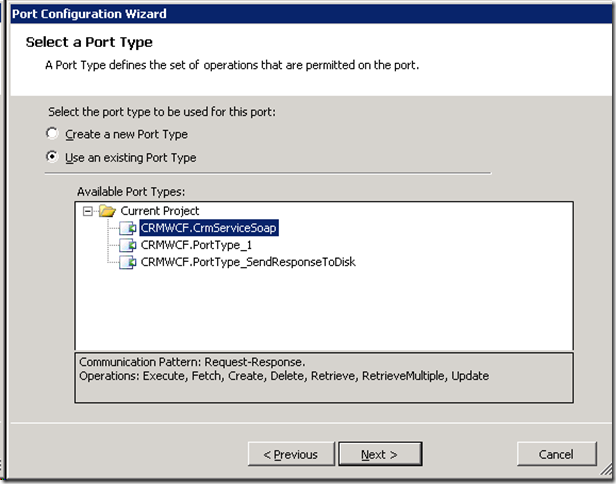616x484 pixels.
Task: Click the Current Project folder icon
Action: coord(108,211)
